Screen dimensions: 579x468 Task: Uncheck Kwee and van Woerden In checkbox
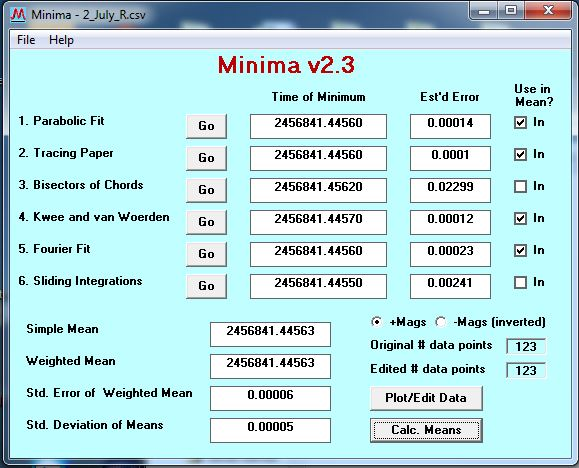pos(520,218)
